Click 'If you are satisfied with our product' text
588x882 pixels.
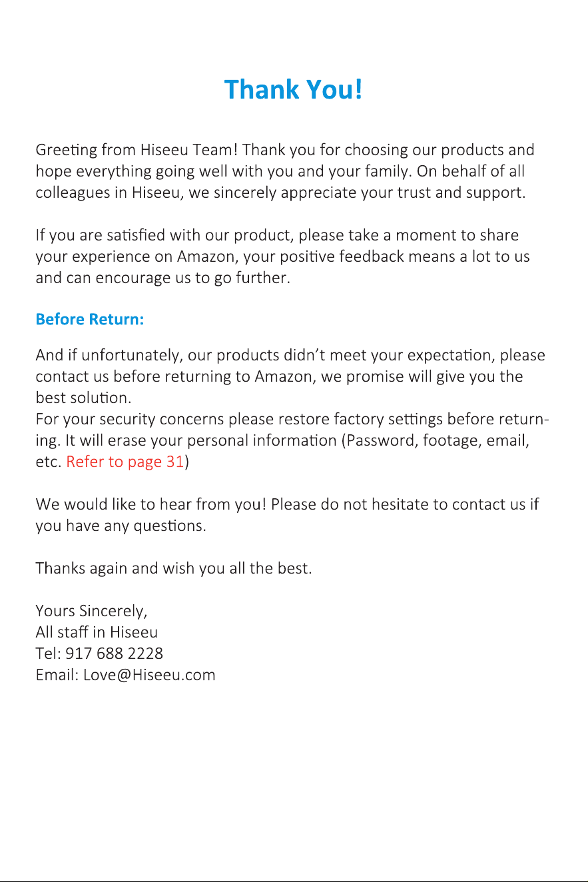click(x=164, y=235)
